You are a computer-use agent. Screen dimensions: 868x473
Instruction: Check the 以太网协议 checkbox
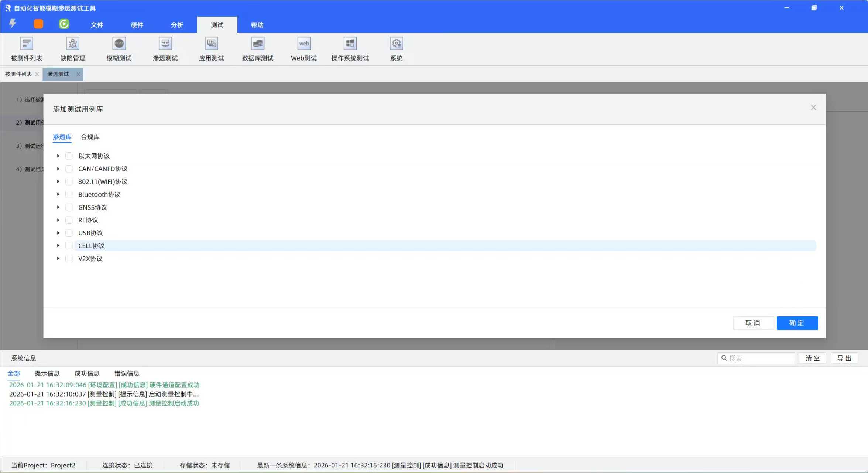pos(69,156)
